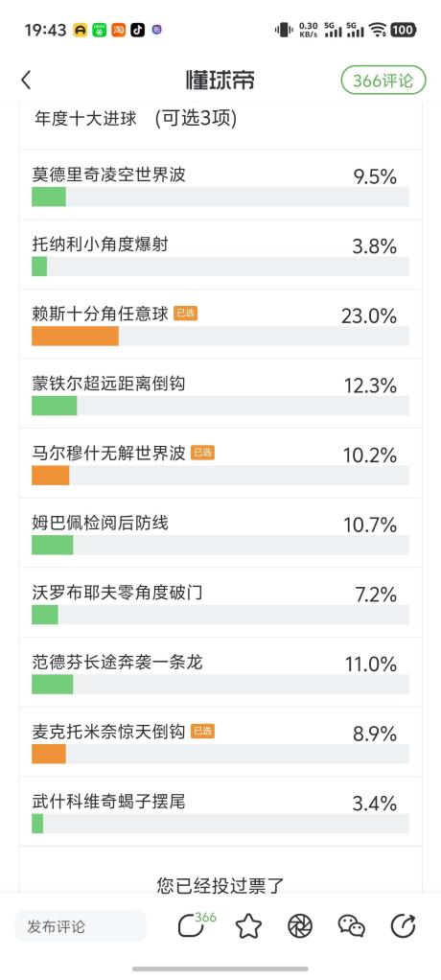The height and width of the screenshot is (980, 441).
Task: Tap the orange bar for 马尔穆什无解世界波
Action: pyautogui.click(x=51, y=476)
